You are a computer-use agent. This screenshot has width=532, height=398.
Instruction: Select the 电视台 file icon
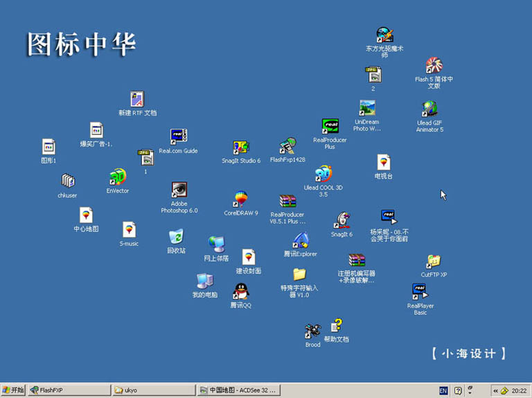point(383,163)
